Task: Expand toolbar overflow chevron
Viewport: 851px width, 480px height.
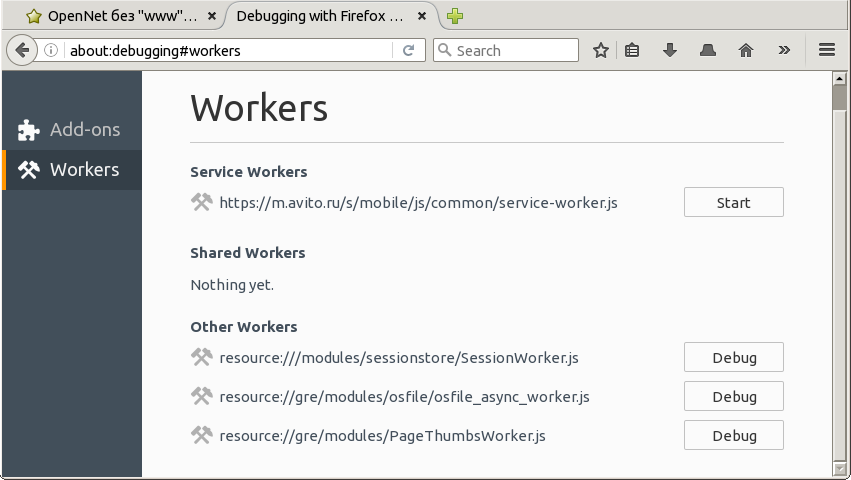Action: pyautogui.click(x=784, y=50)
